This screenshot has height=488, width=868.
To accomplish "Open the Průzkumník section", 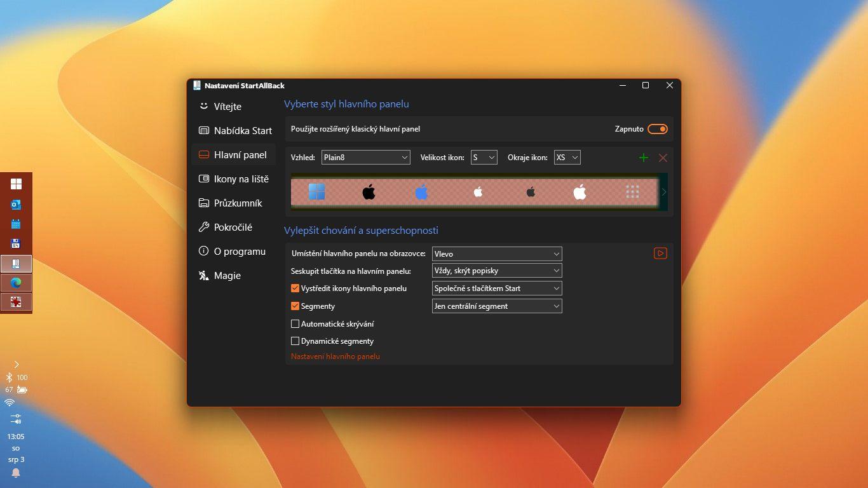I will pyautogui.click(x=233, y=203).
